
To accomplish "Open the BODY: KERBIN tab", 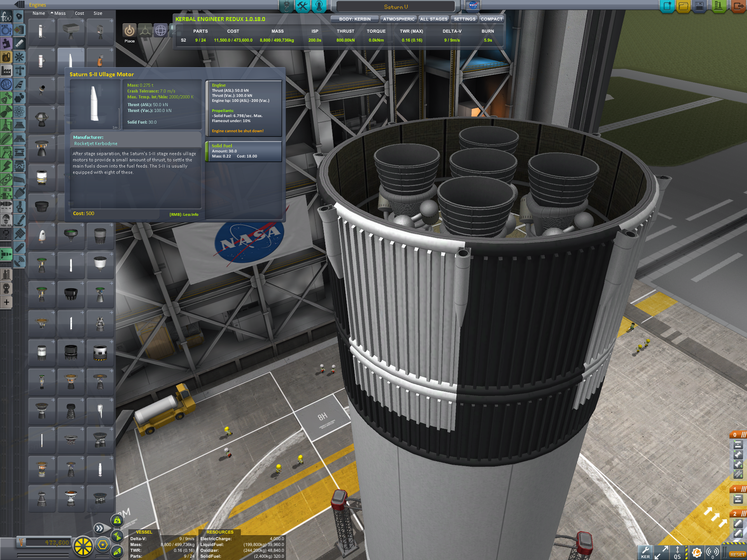I will click(x=354, y=19).
